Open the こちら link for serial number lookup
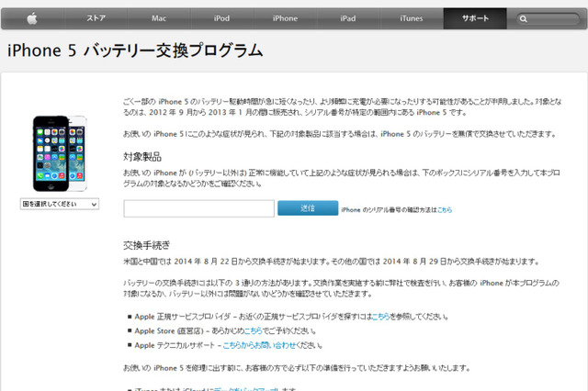Viewport: 588px width, 391px height. pyautogui.click(x=445, y=210)
